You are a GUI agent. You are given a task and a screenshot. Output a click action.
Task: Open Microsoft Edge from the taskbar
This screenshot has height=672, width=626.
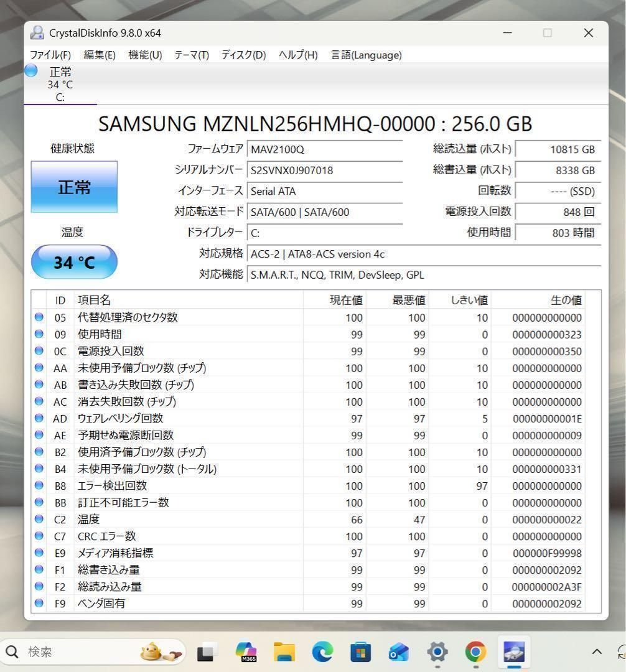click(x=322, y=652)
